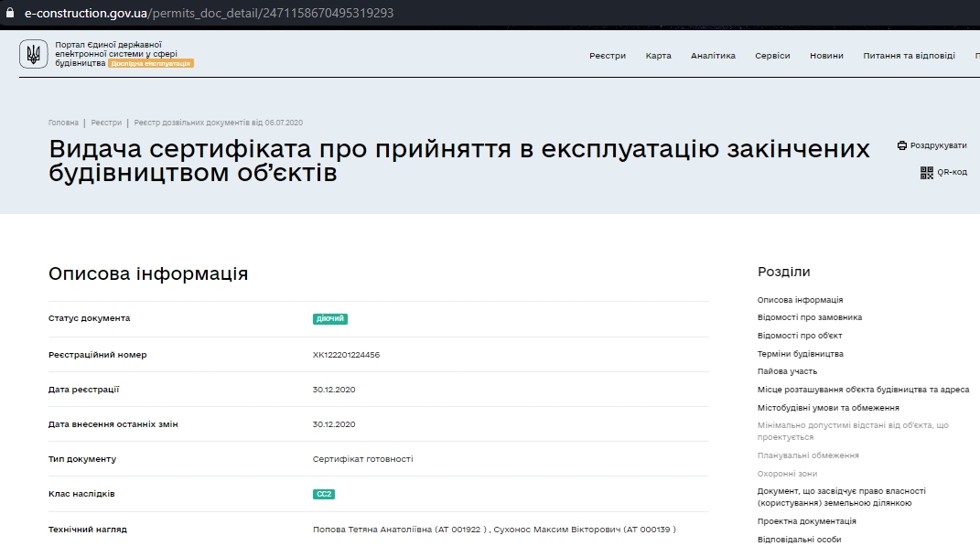Click the Розділи sidebar heading
Image resolution: width=980 pixels, height=546 pixels.
click(784, 272)
